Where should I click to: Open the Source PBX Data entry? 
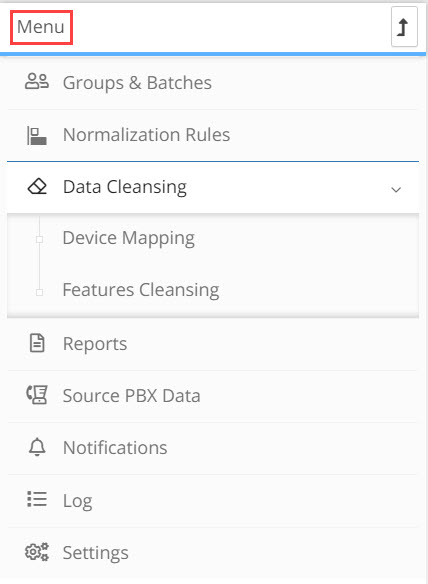pos(213,396)
